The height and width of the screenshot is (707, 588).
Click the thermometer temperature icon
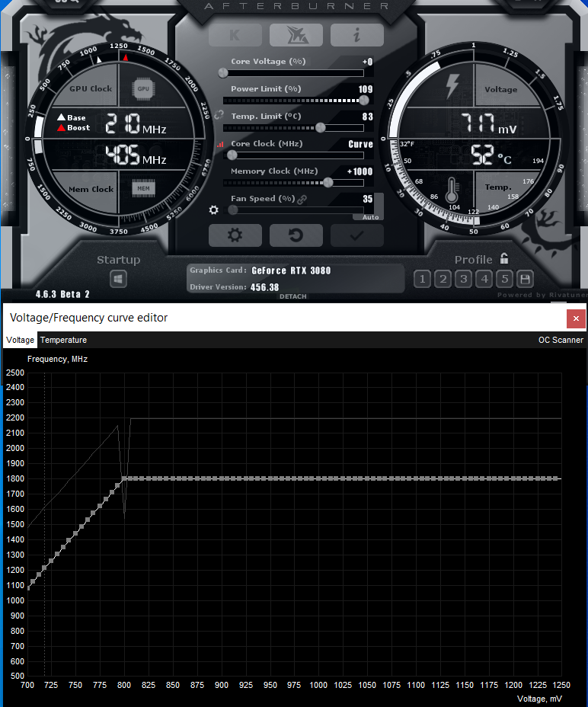tap(452, 190)
